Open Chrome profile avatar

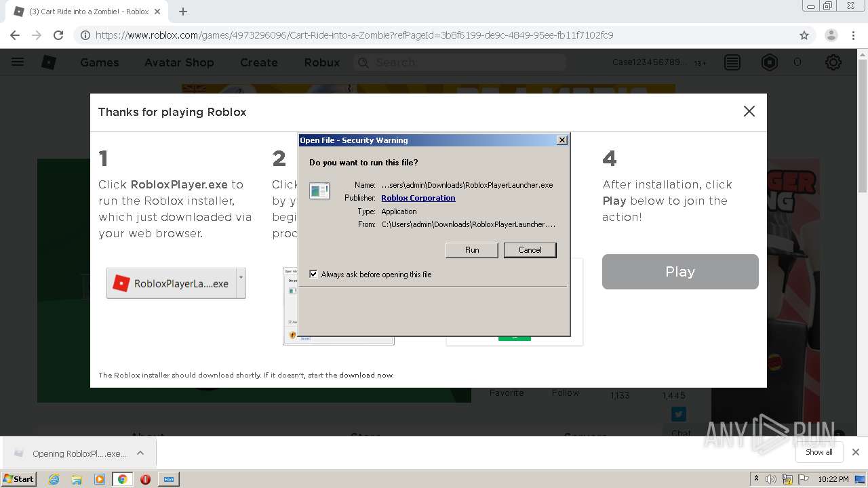click(831, 35)
